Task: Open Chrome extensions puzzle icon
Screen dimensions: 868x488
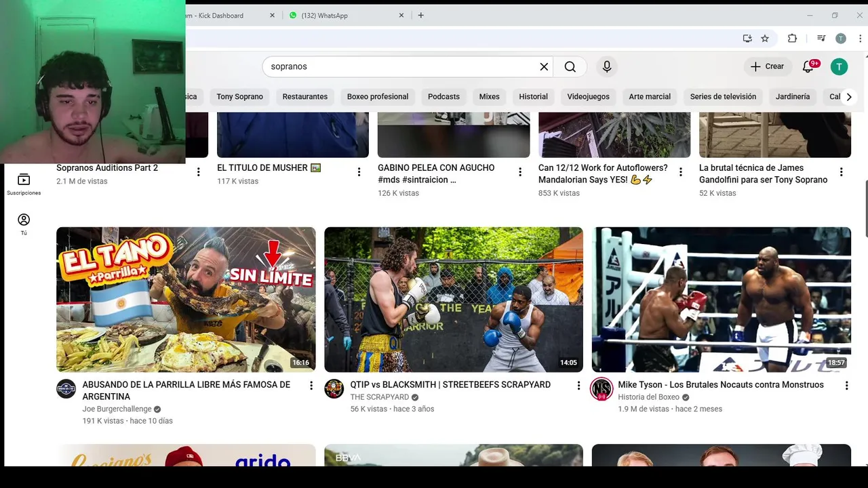Action: click(x=792, y=39)
